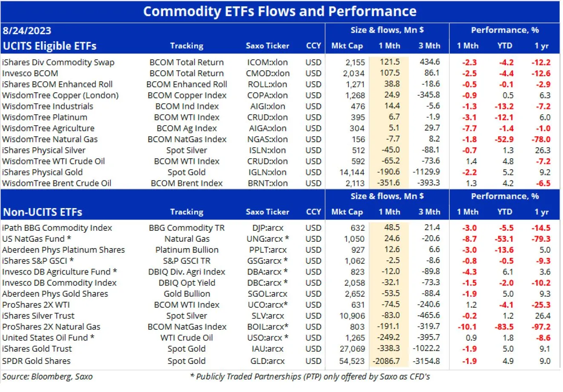Click the Invesco BCOM fund name
Image resolution: width=563 pixels, height=392 pixels.
pos(30,73)
